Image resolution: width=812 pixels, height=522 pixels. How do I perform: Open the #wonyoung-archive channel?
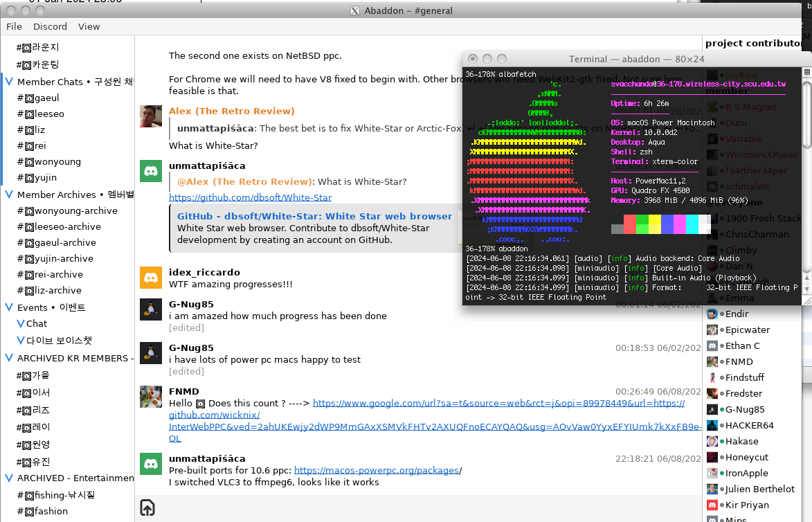(67, 210)
